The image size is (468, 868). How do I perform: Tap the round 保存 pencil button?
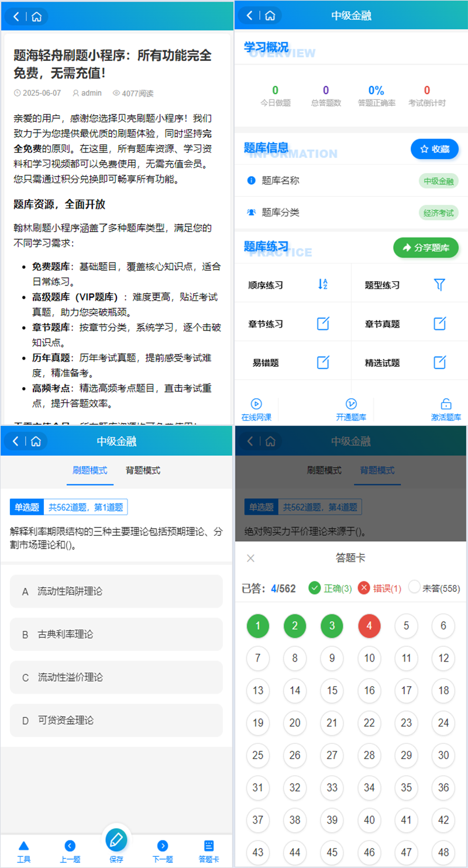(116, 839)
